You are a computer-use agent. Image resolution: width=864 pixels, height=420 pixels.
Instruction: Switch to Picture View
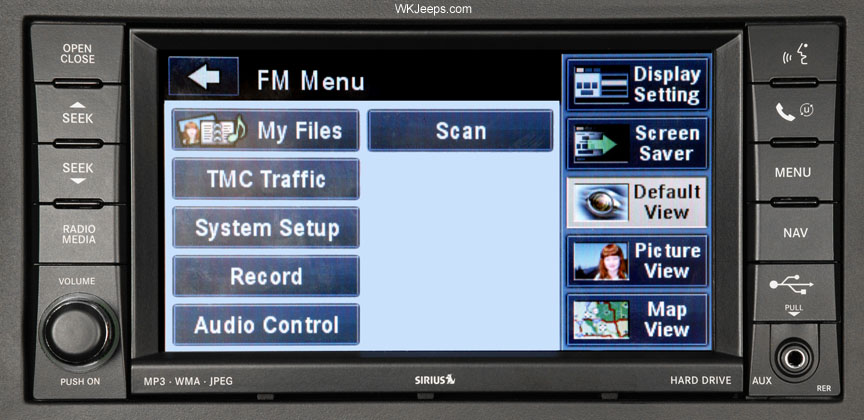pos(638,261)
